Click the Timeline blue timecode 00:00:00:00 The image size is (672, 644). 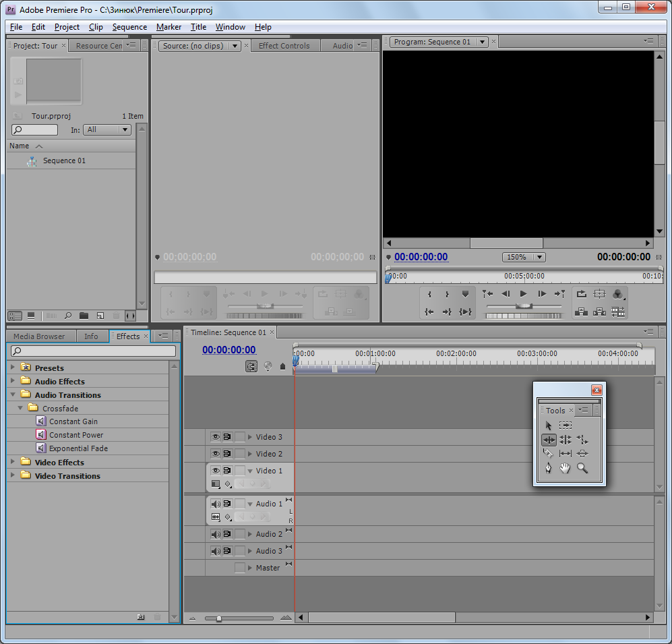[229, 350]
